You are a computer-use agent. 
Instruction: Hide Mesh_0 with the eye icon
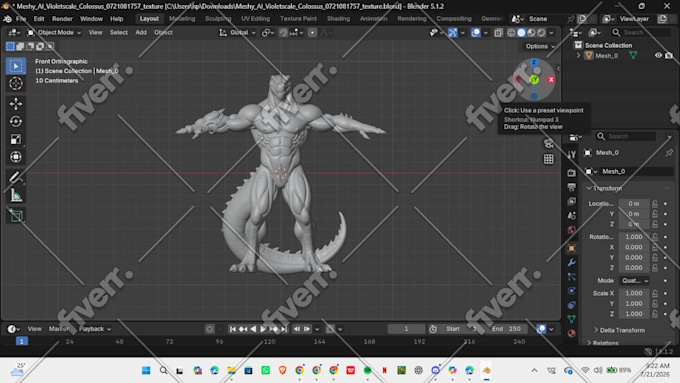pyautogui.click(x=658, y=56)
